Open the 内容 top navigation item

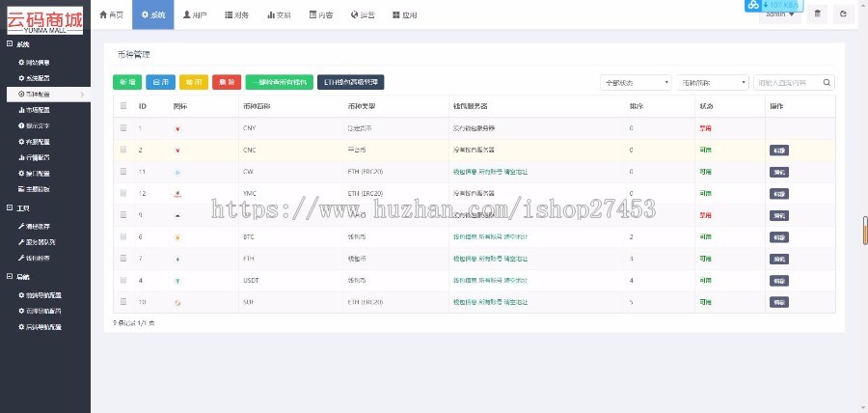(321, 14)
